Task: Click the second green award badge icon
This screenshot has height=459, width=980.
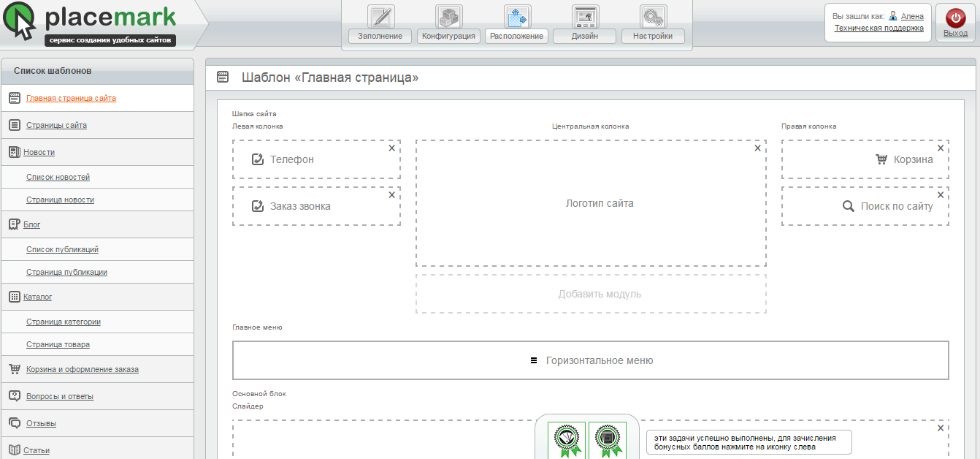Action: (x=608, y=441)
